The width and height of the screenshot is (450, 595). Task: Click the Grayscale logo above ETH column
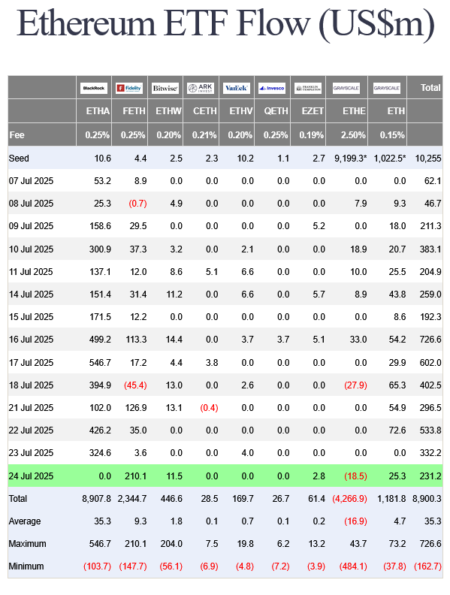pyautogui.click(x=387, y=88)
